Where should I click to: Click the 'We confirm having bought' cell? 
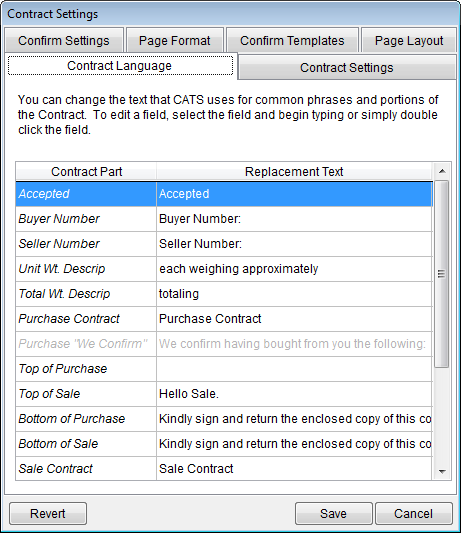(x=294, y=344)
